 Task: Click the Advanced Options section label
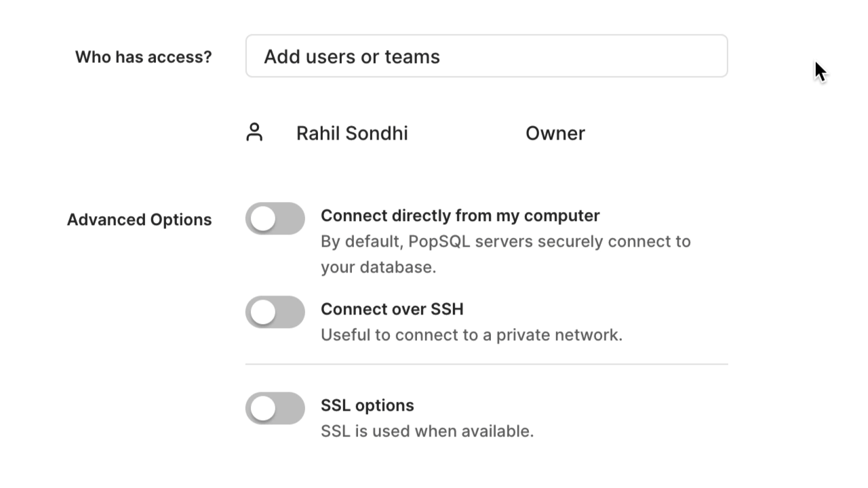coord(139,220)
